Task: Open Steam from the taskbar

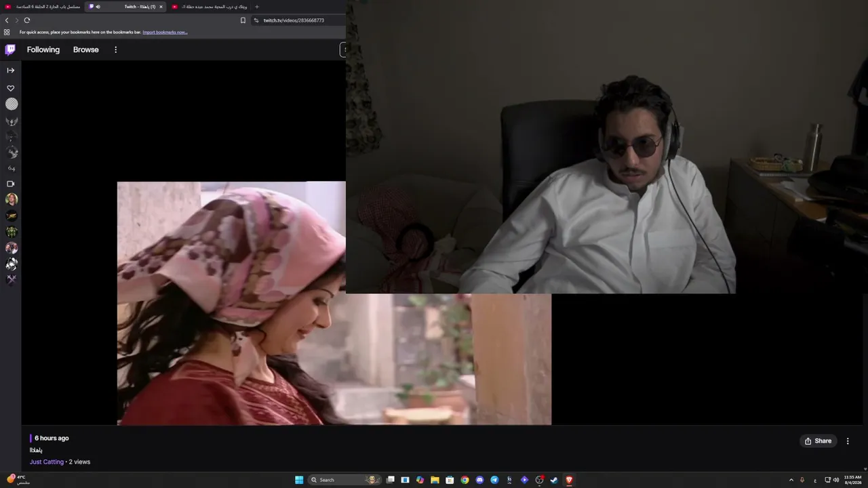Action: pyautogui.click(x=554, y=480)
